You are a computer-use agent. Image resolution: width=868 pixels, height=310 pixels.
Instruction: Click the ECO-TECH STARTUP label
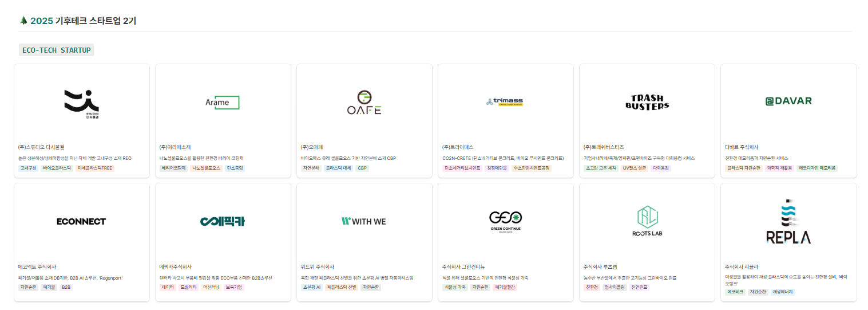click(x=57, y=50)
